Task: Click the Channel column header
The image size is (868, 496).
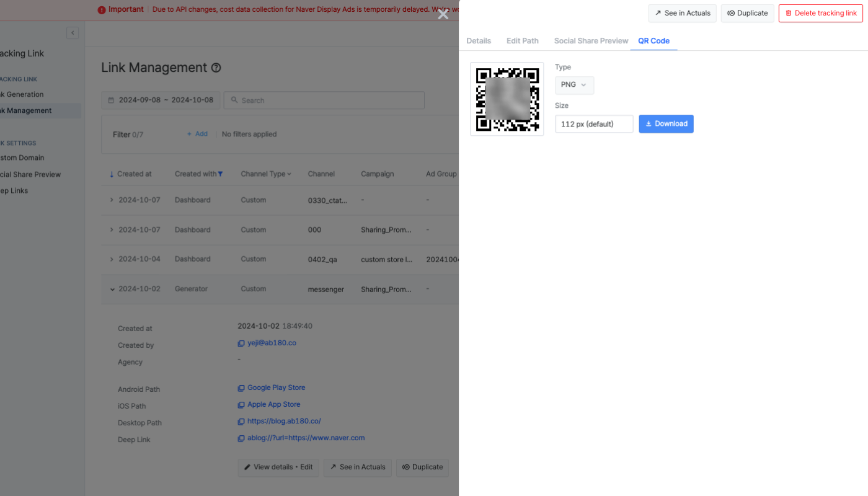Action: point(321,174)
